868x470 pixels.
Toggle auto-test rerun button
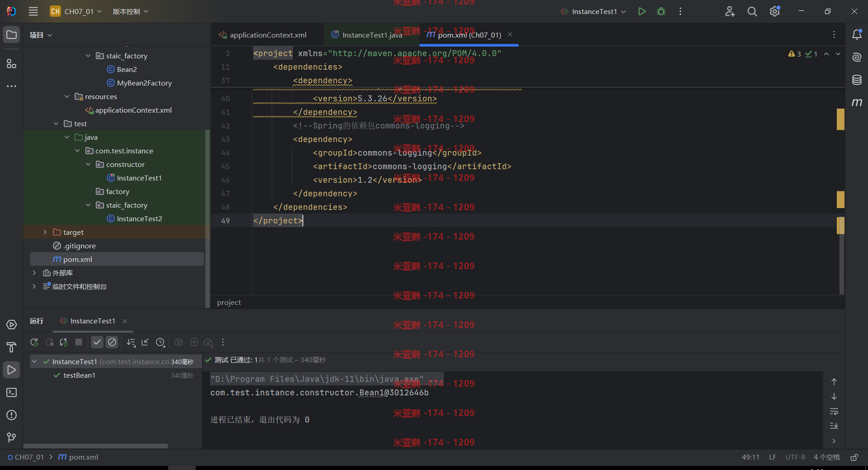64,342
